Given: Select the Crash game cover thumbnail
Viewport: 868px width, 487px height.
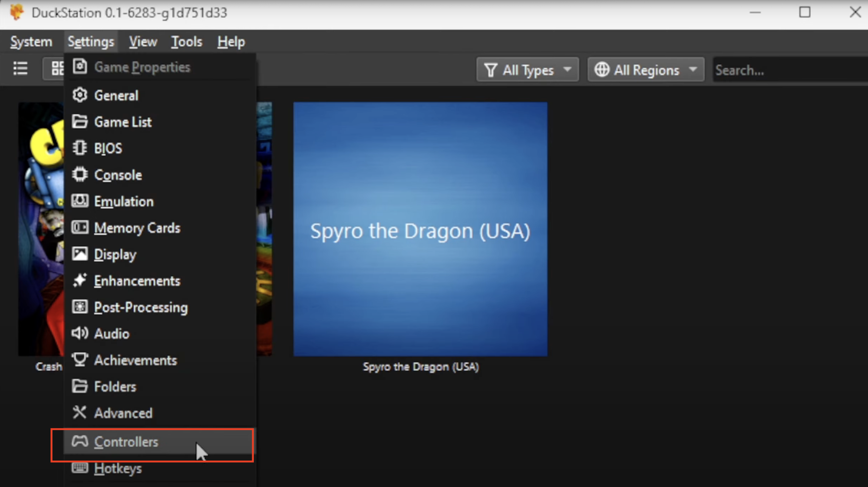Looking at the screenshot, I should click(x=41, y=229).
